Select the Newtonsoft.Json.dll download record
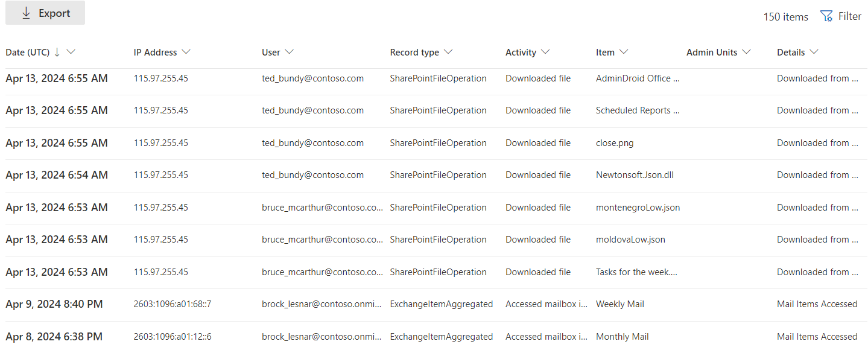This screenshot has width=868, height=353. [x=635, y=175]
